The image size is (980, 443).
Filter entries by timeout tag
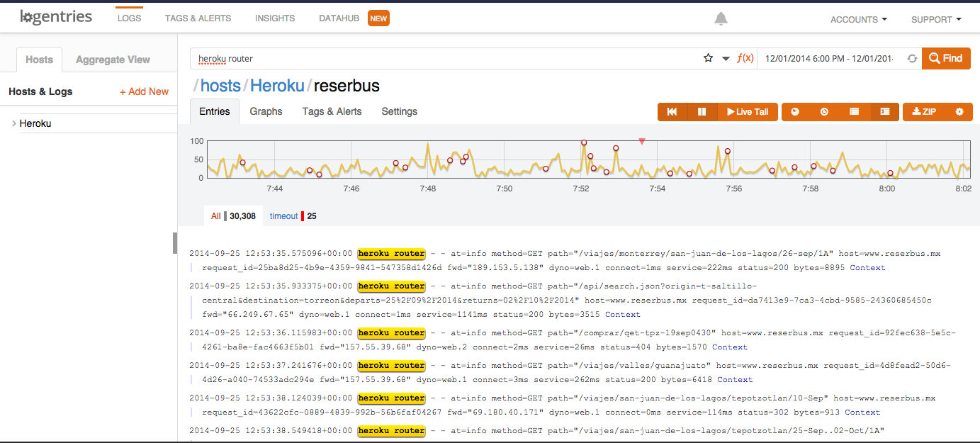click(x=284, y=216)
